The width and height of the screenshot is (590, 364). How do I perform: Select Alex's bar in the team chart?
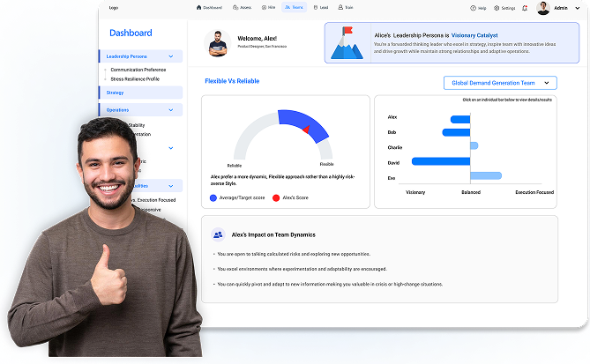460,120
